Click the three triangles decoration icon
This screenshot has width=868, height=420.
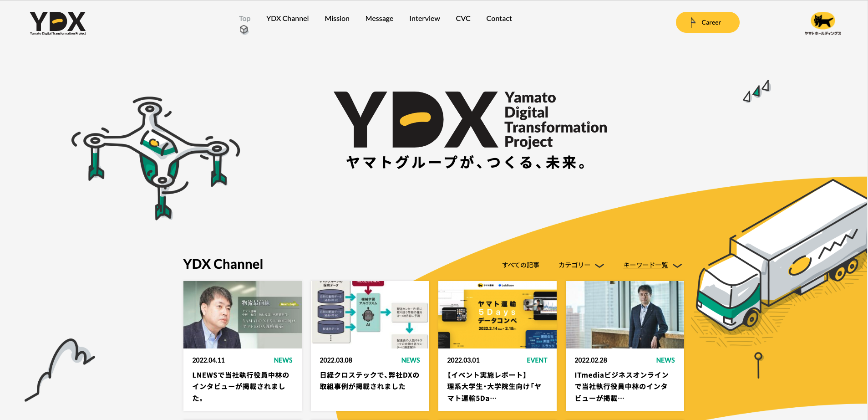(756, 91)
